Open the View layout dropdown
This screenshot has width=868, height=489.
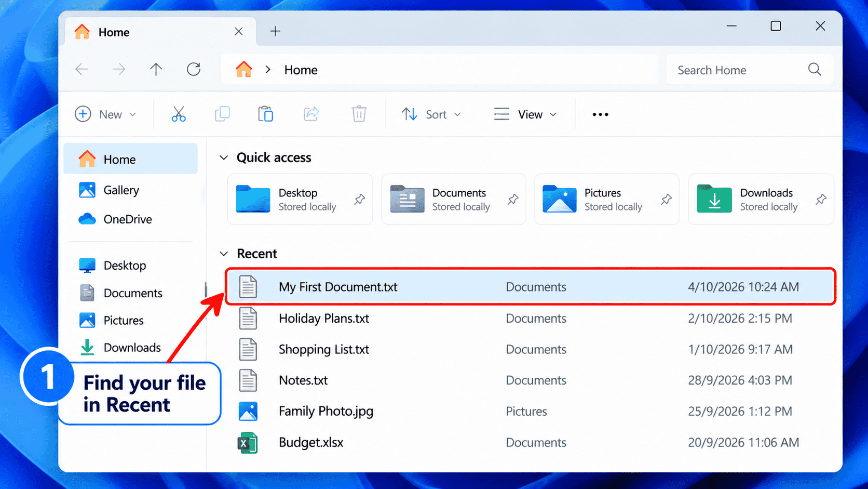click(x=525, y=114)
